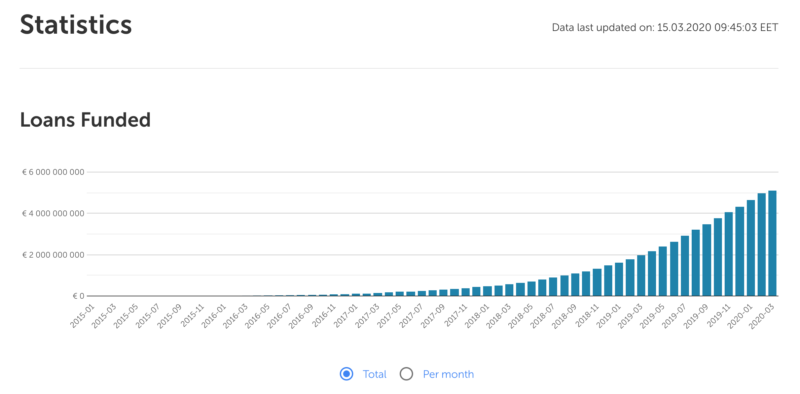This screenshot has height=394, width=800.
Task: Click the 2018-03 bar in chart
Action: (x=509, y=290)
